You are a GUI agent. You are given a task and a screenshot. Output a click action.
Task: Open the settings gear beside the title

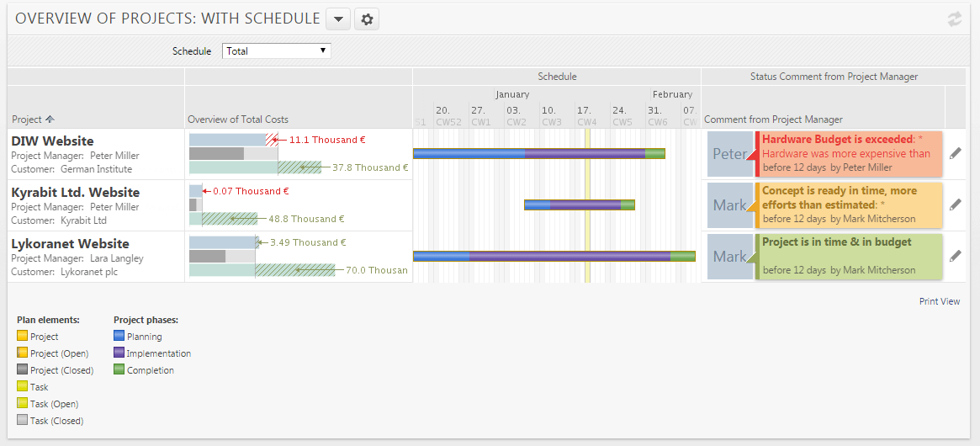(367, 19)
